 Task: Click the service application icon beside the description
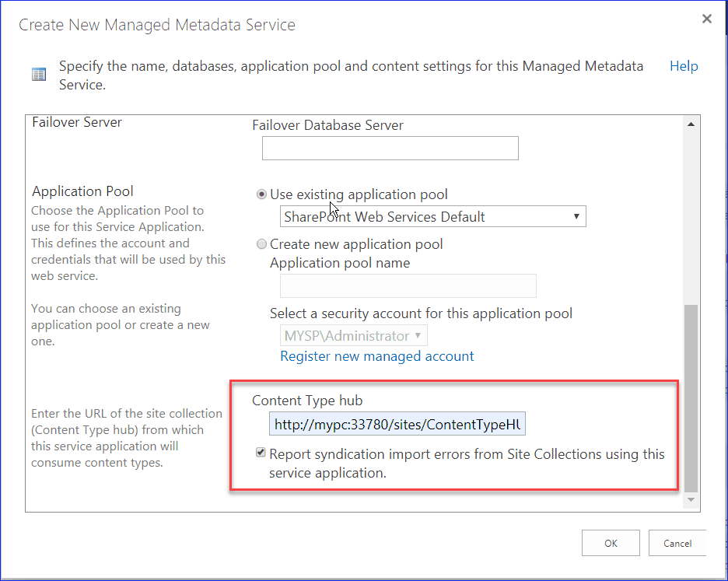pyautogui.click(x=39, y=75)
